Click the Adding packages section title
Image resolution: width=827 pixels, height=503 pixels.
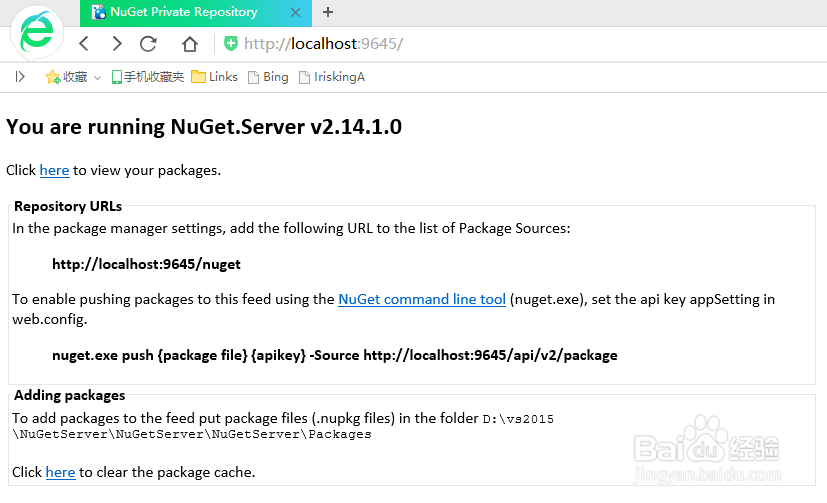pos(70,395)
